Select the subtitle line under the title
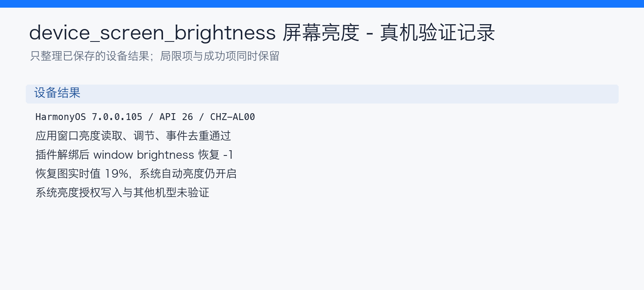Image resolution: width=644 pixels, height=290 pixels. click(x=155, y=56)
